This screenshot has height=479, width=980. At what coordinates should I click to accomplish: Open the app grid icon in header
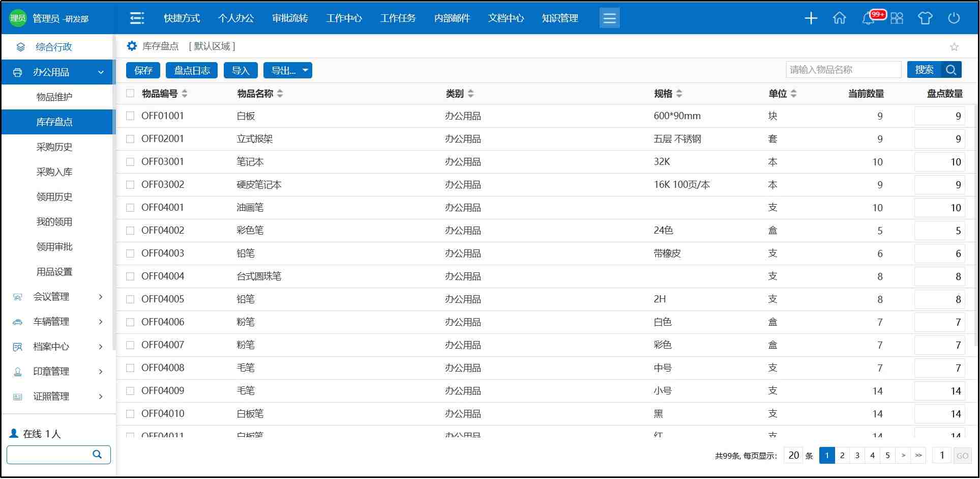pos(897,18)
